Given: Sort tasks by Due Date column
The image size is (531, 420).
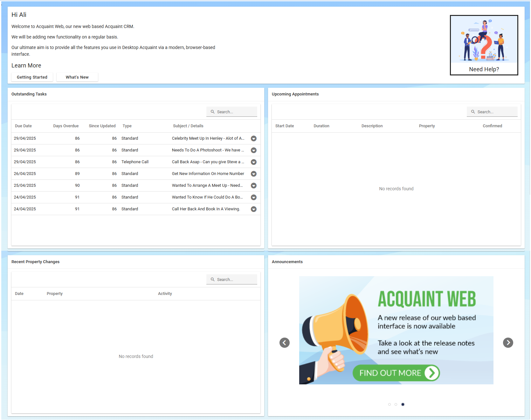Looking at the screenshot, I should [23, 126].
